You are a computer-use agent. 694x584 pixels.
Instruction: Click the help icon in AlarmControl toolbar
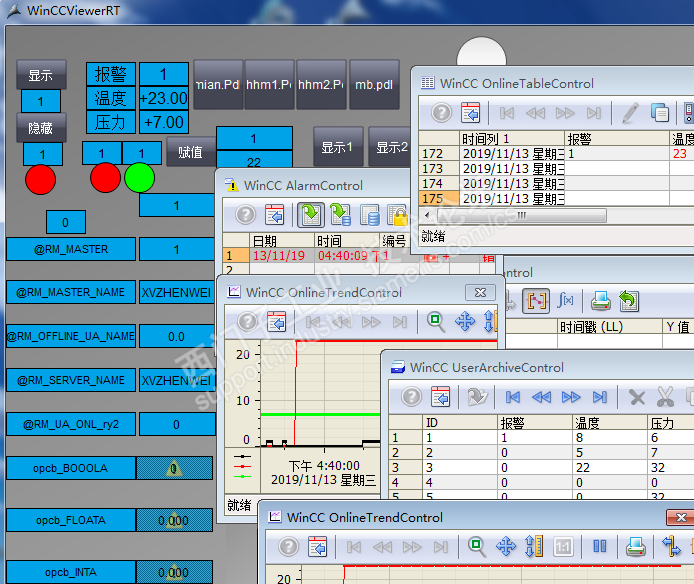246,215
